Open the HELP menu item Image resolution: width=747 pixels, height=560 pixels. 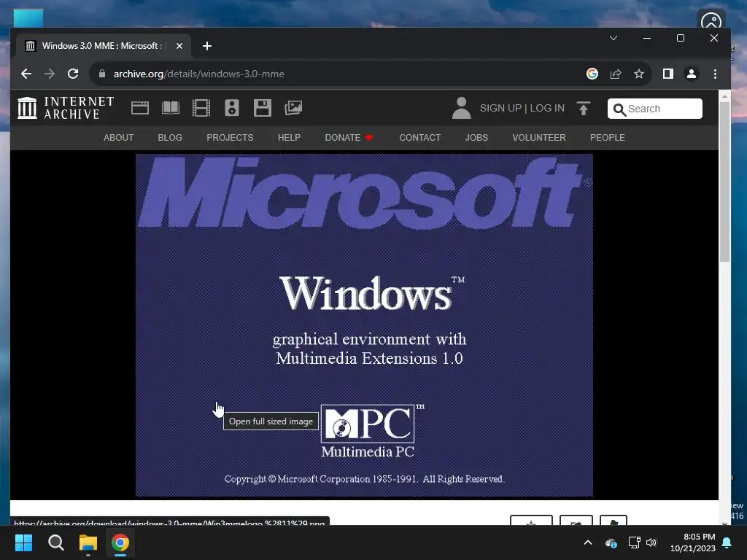point(289,138)
